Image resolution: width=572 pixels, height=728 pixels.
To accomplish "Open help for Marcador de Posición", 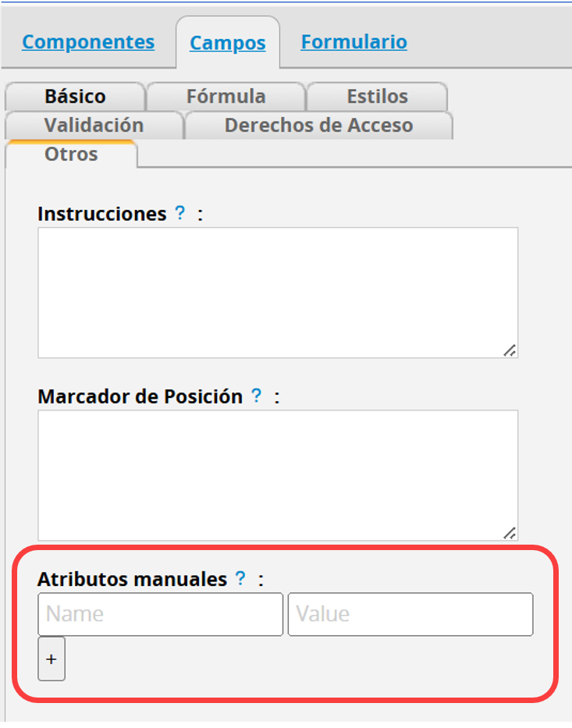I will point(256,396).
